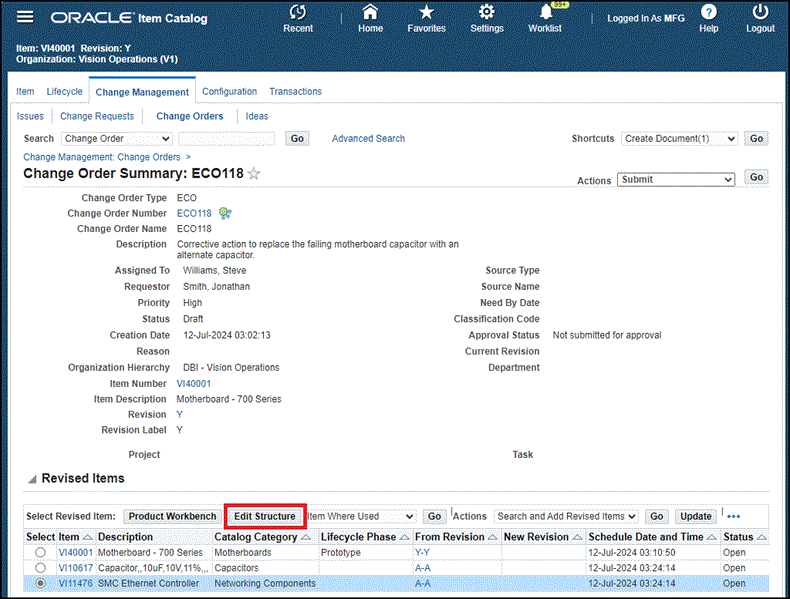The image size is (790, 599).
Task: Click Go next to Search and Add Revised Items
Action: click(656, 516)
